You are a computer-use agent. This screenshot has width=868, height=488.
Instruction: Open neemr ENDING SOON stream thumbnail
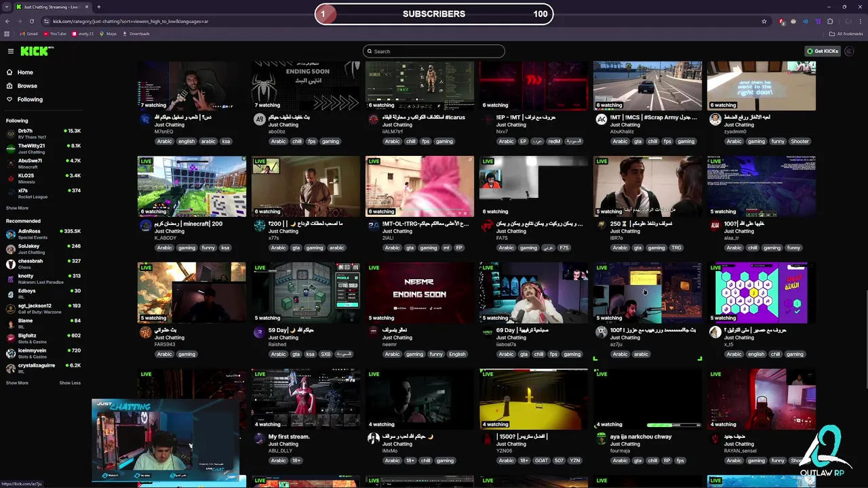[420, 293]
